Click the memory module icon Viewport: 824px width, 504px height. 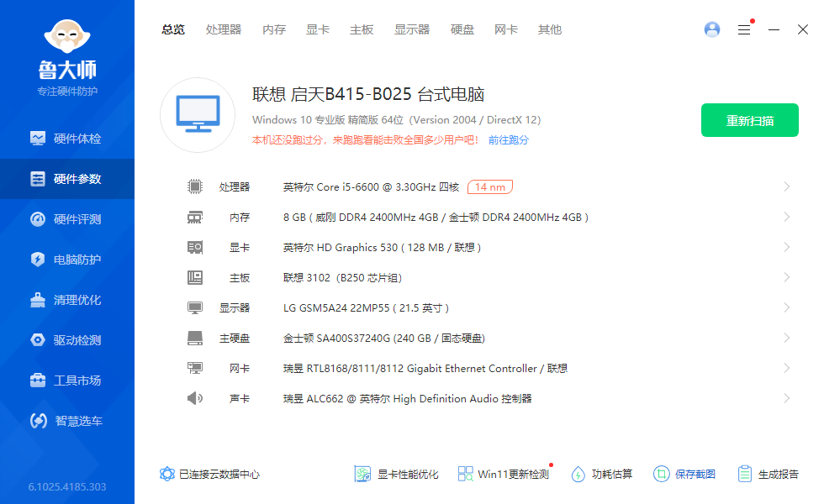point(195,217)
